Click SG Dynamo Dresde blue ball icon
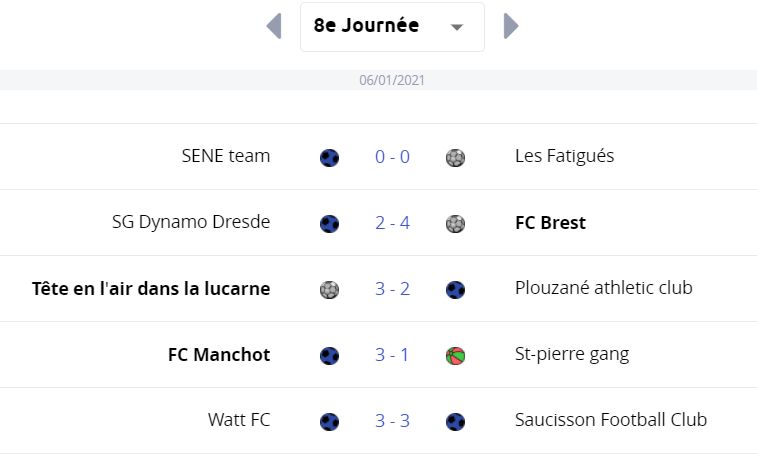The height and width of the screenshot is (466, 757). click(329, 224)
